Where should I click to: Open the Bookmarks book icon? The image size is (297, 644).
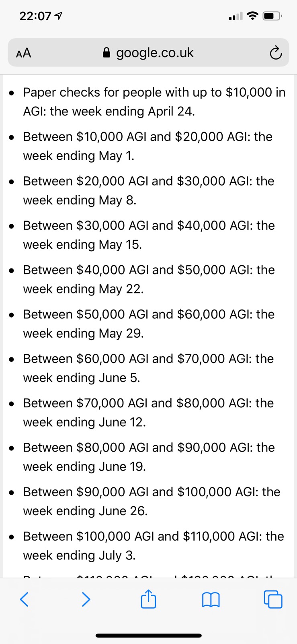coord(211,599)
